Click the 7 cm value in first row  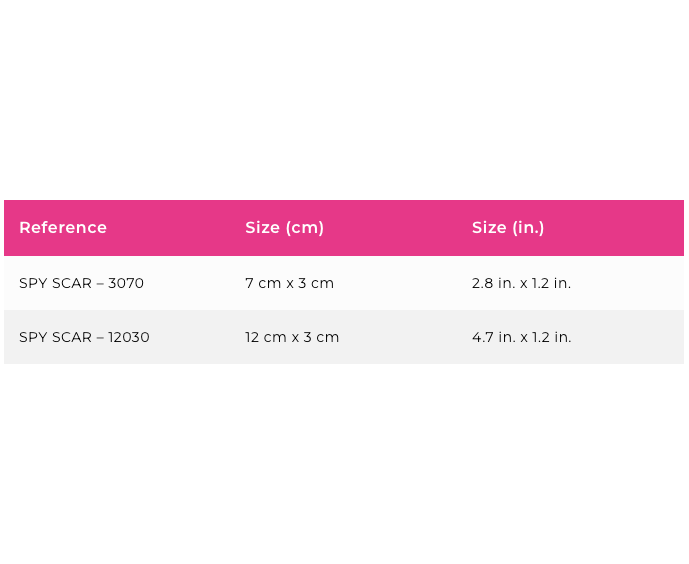coord(263,283)
